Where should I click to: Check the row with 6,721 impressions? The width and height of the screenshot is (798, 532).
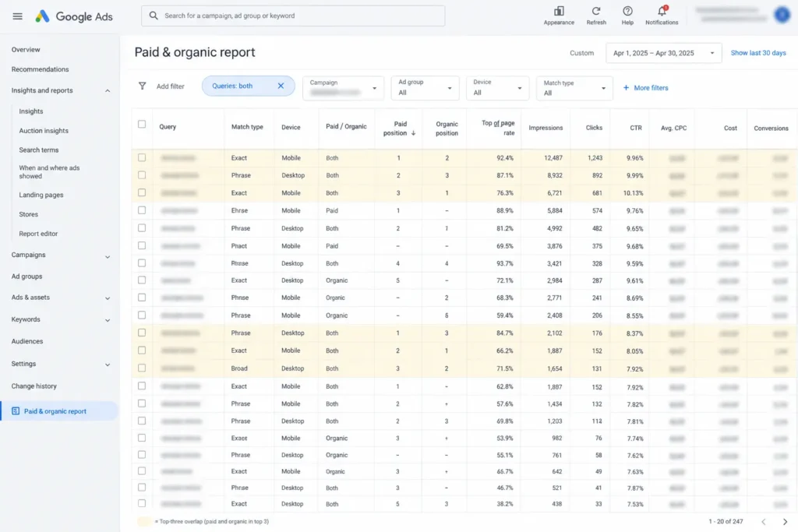click(x=142, y=192)
